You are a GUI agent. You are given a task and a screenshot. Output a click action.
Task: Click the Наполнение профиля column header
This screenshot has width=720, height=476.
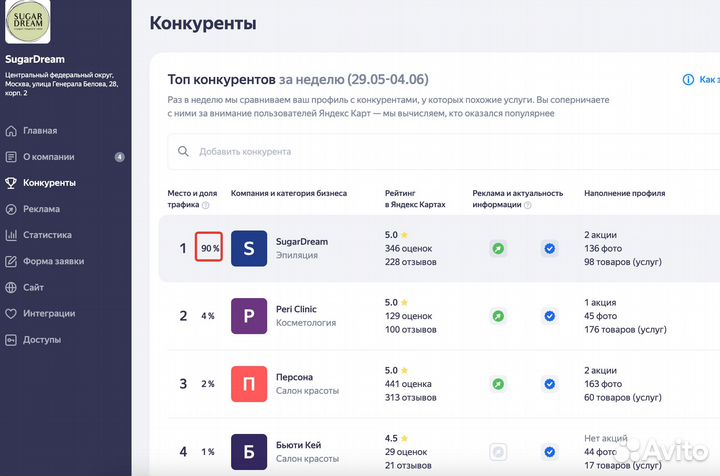pyautogui.click(x=624, y=193)
